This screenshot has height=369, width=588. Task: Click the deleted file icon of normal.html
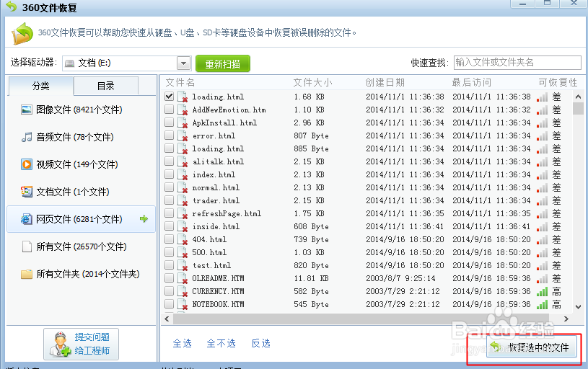point(183,187)
